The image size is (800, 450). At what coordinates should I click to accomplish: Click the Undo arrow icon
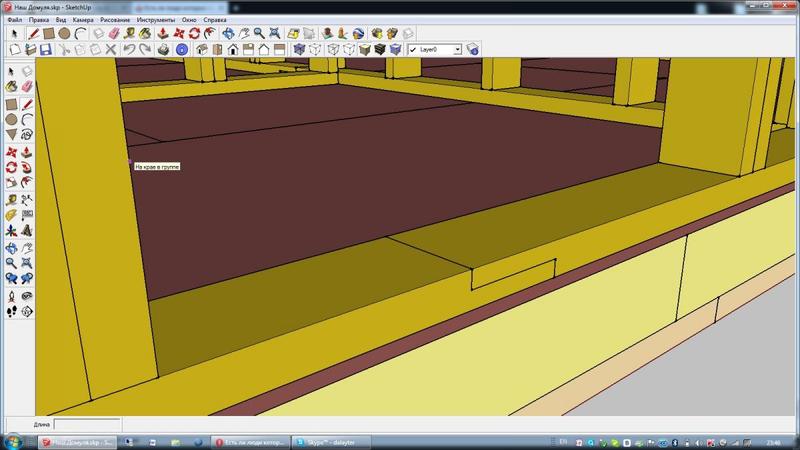tap(127, 48)
